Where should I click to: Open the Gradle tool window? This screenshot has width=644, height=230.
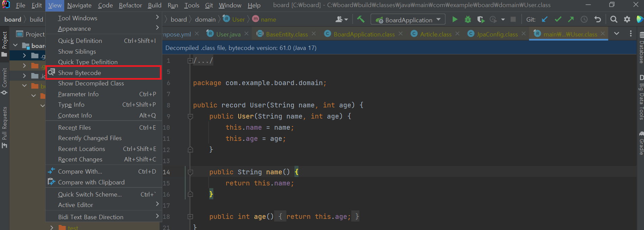click(x=641, y=143)
